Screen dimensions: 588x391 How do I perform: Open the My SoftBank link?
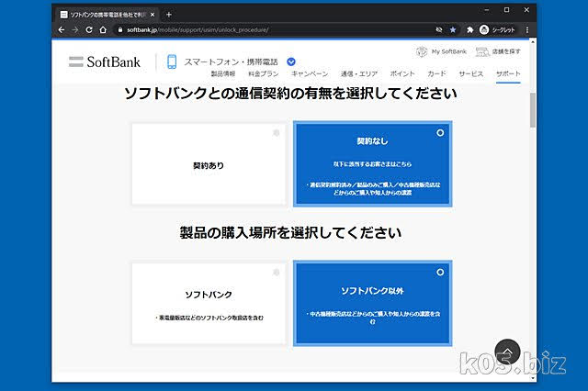441,51
